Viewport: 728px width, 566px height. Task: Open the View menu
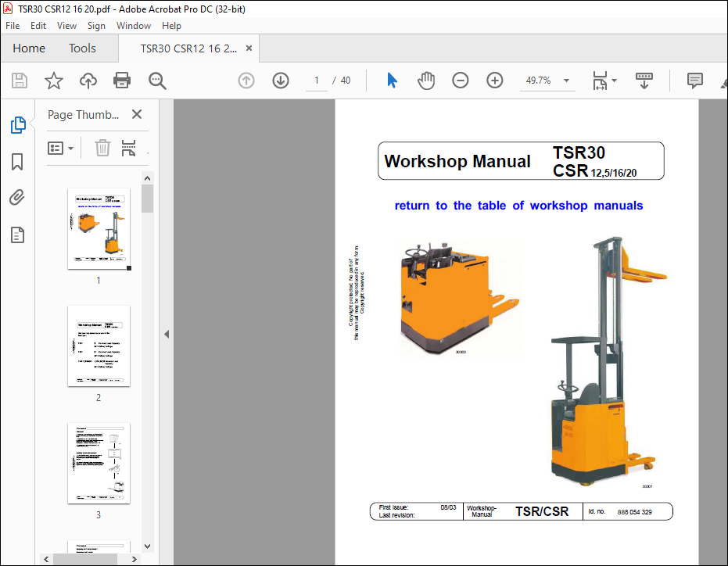coord(66,26)
